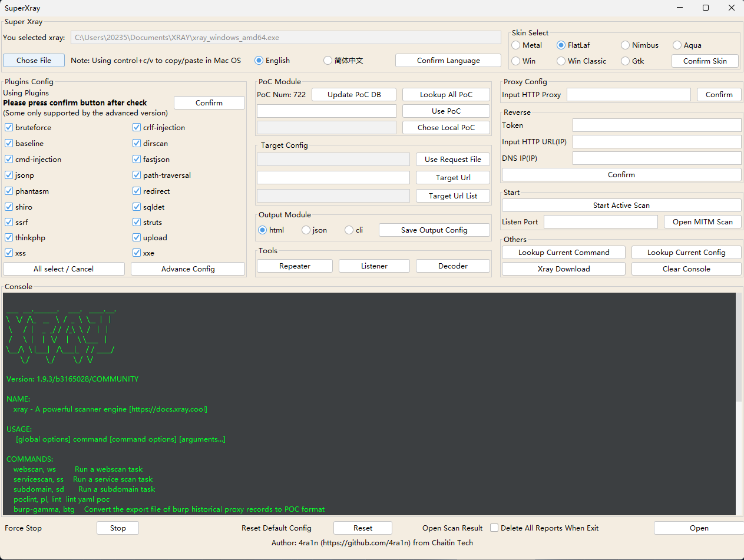The height and width of the screenshot is (560, 744).
Task: Click the Target Url button
Action: (453, 178)
